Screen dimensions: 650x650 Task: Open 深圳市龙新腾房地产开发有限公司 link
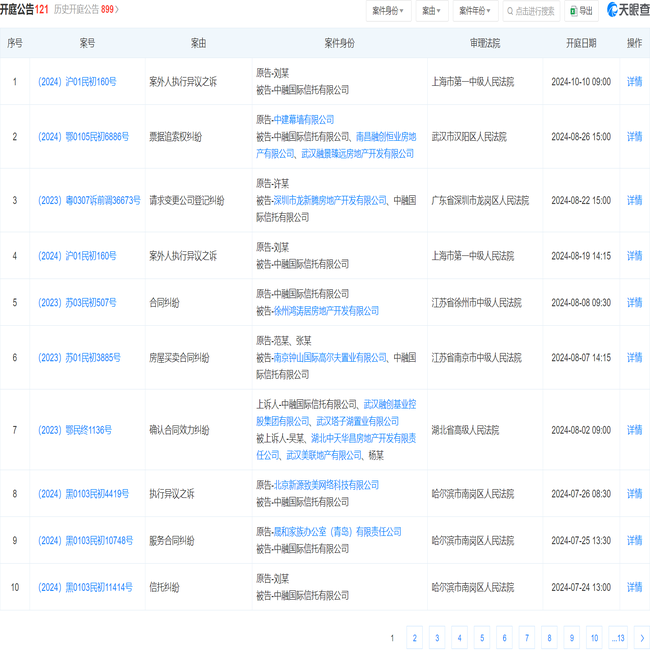point(330,201)
